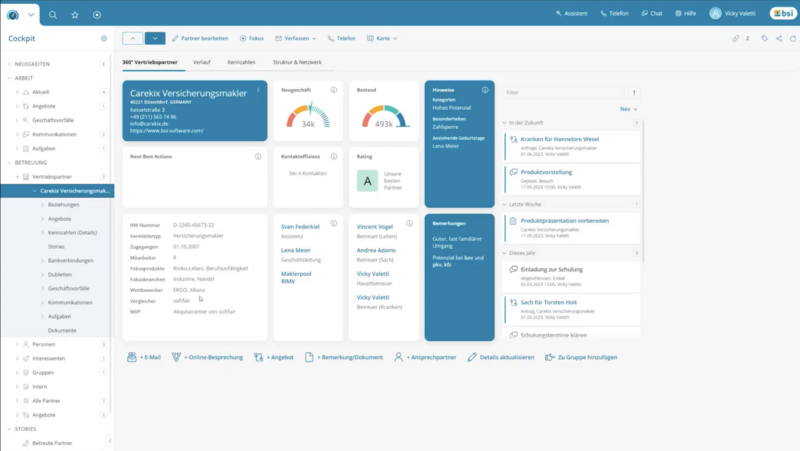Open three-dot menu on Carekix card
Screen dimensions: 800x451
coord(258,90)
